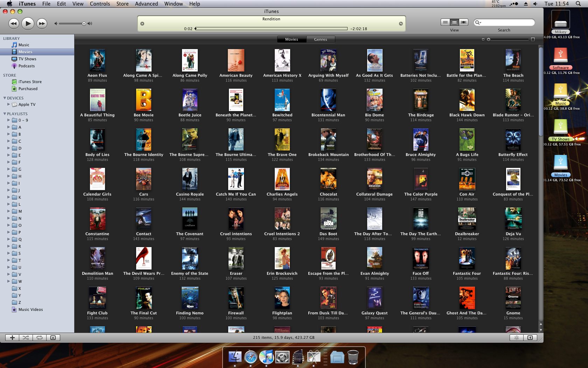588x368 pixels.
Task: Expand the Apple TV device entry
Action: [x=8, y=104]
